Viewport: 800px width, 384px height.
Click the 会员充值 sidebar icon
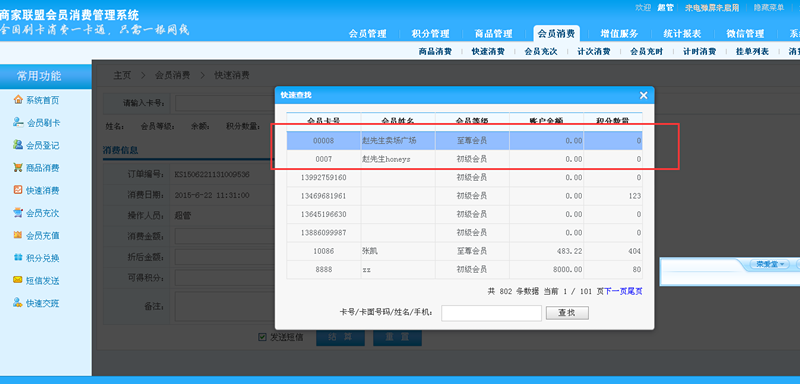click(x=18, y=235)
